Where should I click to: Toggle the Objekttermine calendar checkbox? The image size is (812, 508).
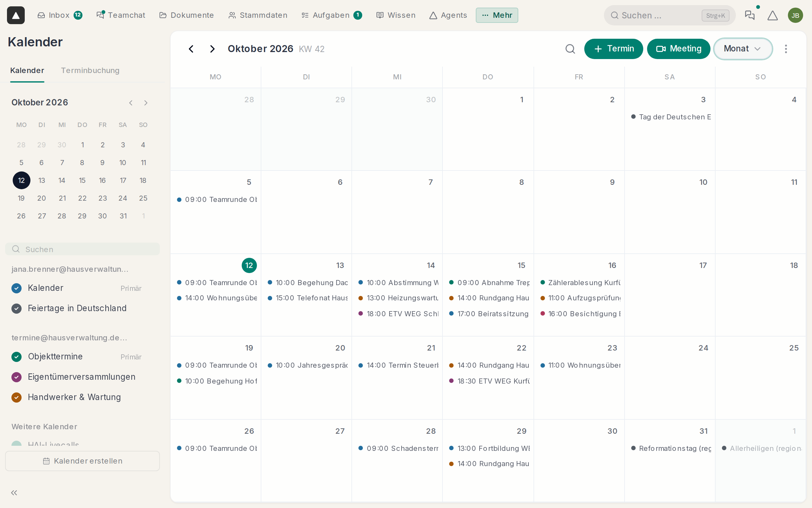tap(16, 357)
